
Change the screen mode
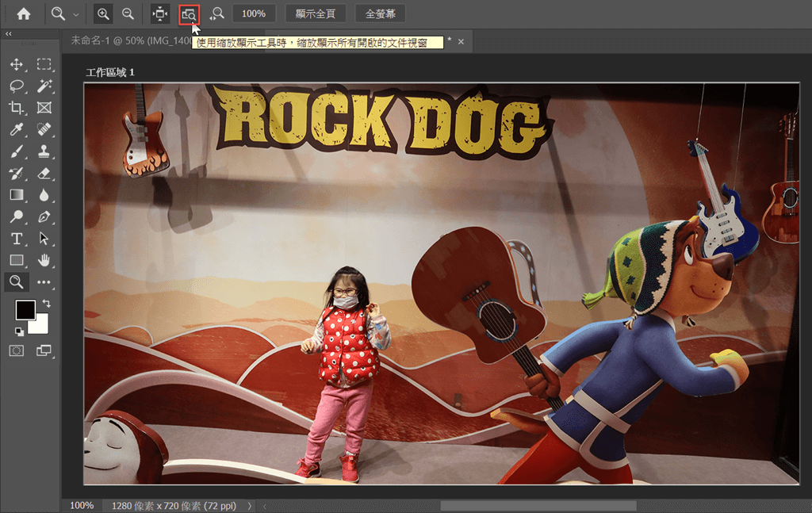click(x=44, y=350)
